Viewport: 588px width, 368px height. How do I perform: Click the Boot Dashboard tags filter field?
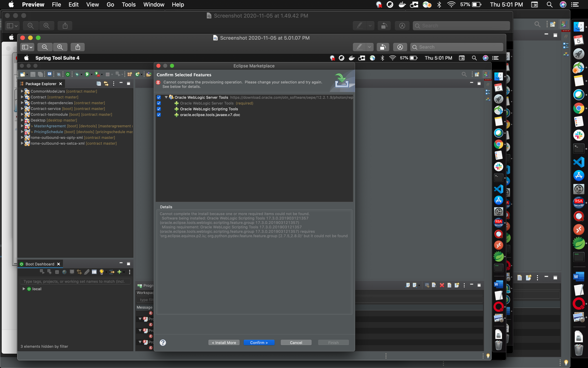coord(75,281)
